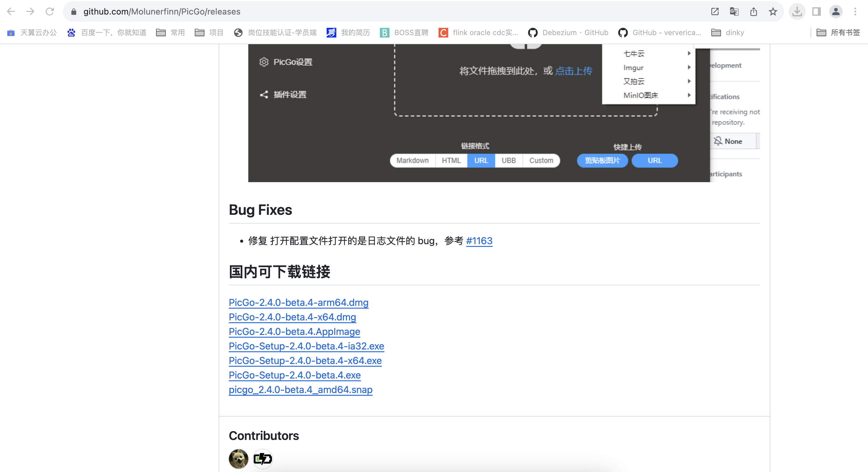Viewport: 868px width, 472px height.
Task: Click picgo_2.4.0-beta.4_amd64.snap link
Action: click(300, 389)
